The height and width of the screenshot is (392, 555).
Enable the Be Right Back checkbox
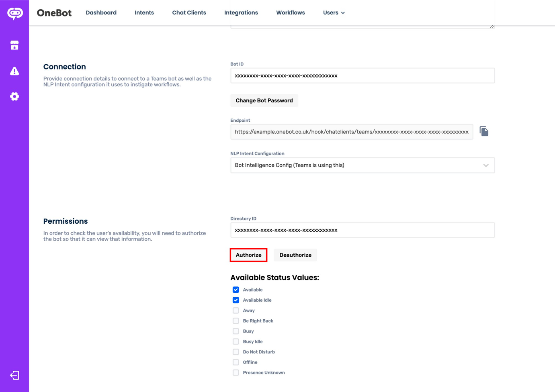click(x=236, y=321)
